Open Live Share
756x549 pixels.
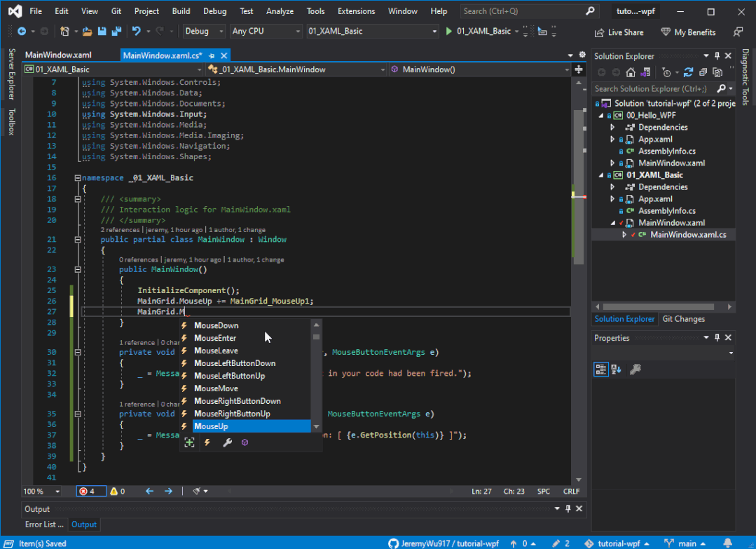point(619,32)
